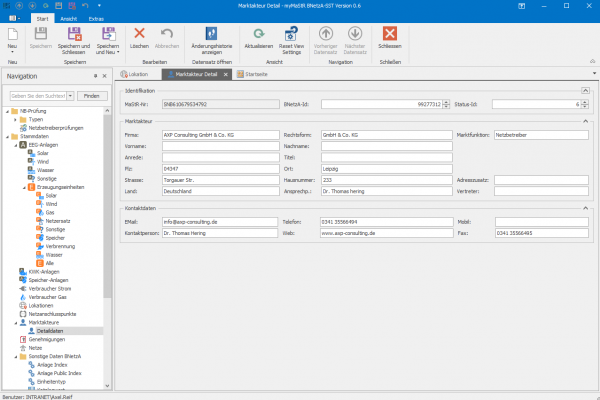Image resolution: width=600 pixels, height=400 pixels.
Task: Click the Neu ribbon icon
Action: [12, 35]
